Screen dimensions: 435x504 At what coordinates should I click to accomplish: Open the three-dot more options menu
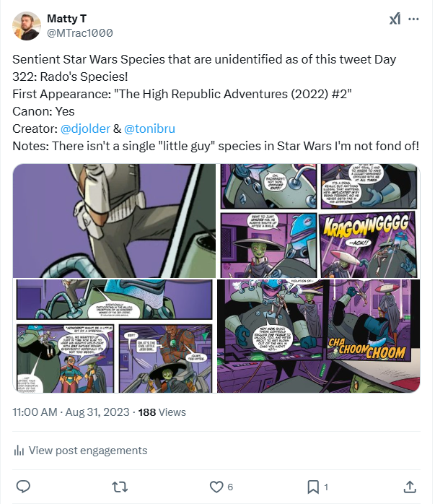[x=414, y=19]
